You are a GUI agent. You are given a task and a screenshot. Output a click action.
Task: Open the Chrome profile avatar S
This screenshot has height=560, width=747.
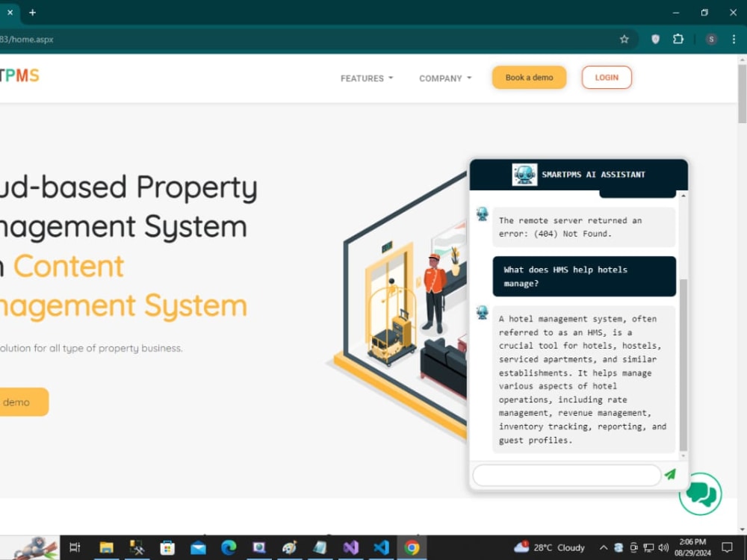(711, 39)
